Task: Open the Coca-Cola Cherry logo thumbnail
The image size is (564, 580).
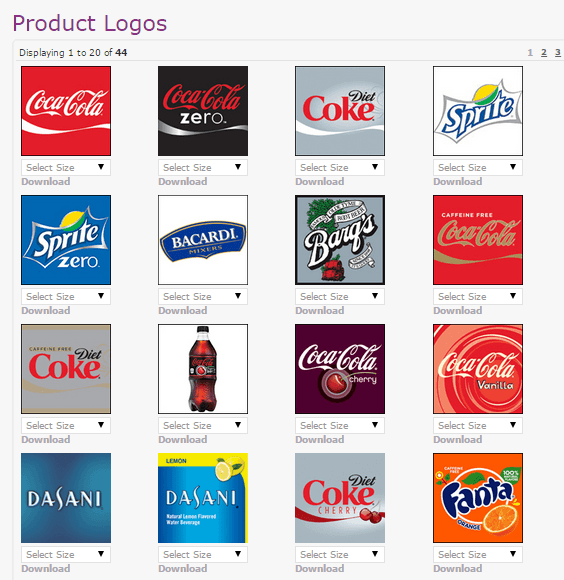Action: point(340,369)
